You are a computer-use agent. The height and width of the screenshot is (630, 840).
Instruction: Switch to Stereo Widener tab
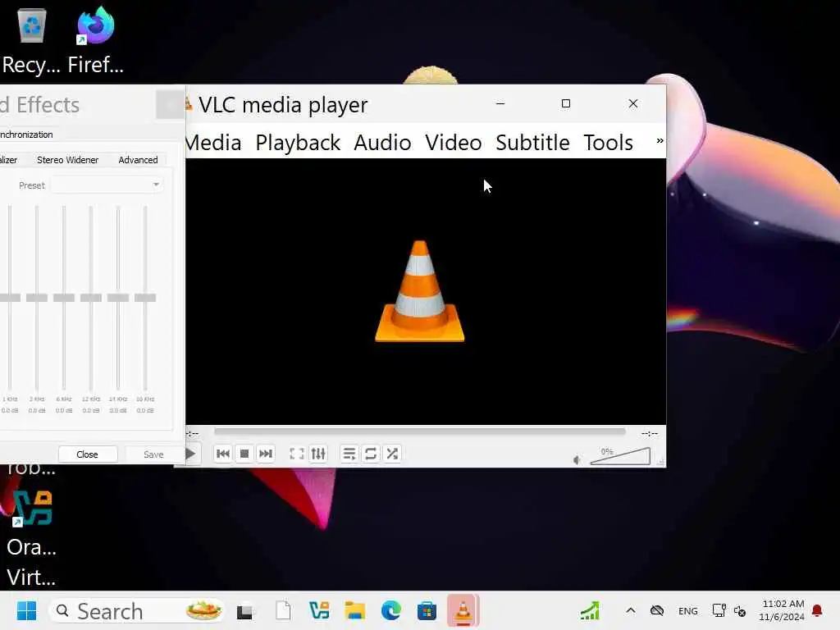[67, 160]
